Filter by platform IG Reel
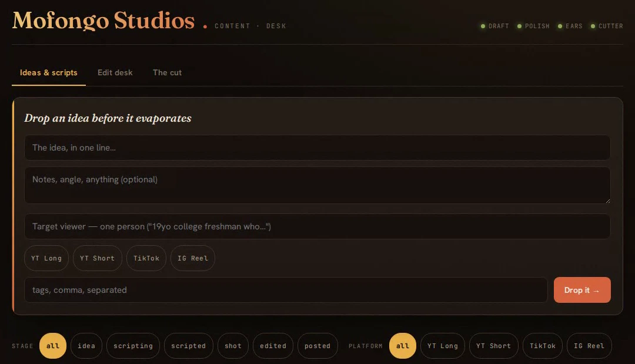Image resolution: width=635 pixels, height=364 pixels. (x=589, y=346)
